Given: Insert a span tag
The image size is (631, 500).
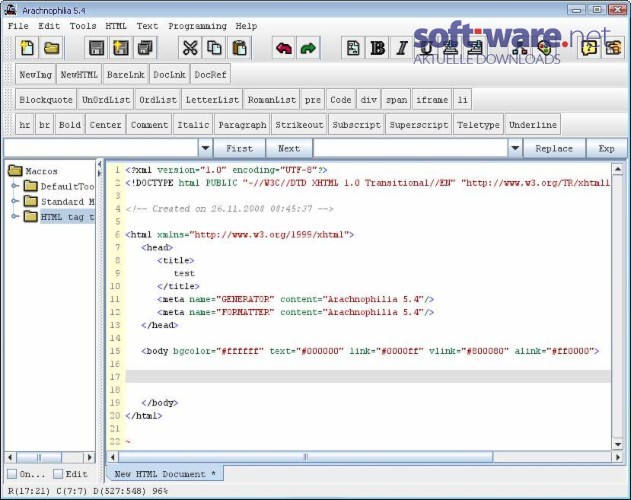Looking at the screenshot, I should coord(396,99).
